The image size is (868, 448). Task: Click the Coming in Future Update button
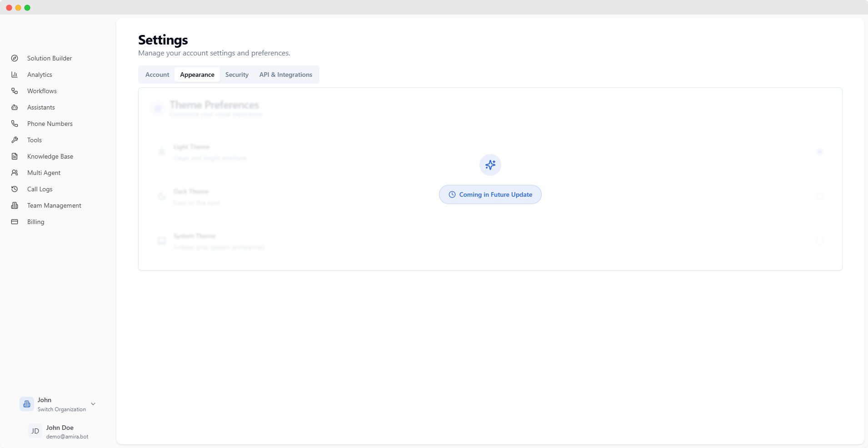490,194
